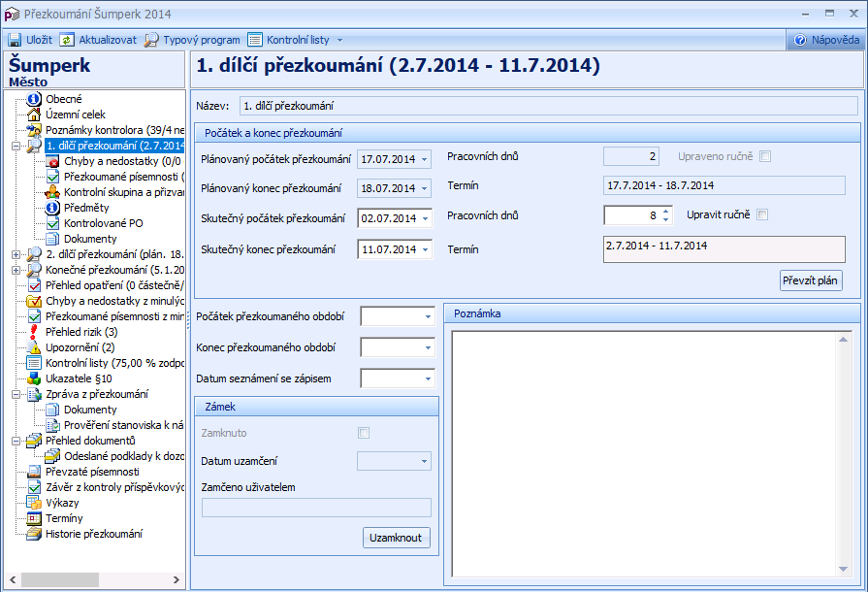This screenshot has height=592, width=868.
Task: Select Obecné info icon in tree
Action: [x=34, y=99]
